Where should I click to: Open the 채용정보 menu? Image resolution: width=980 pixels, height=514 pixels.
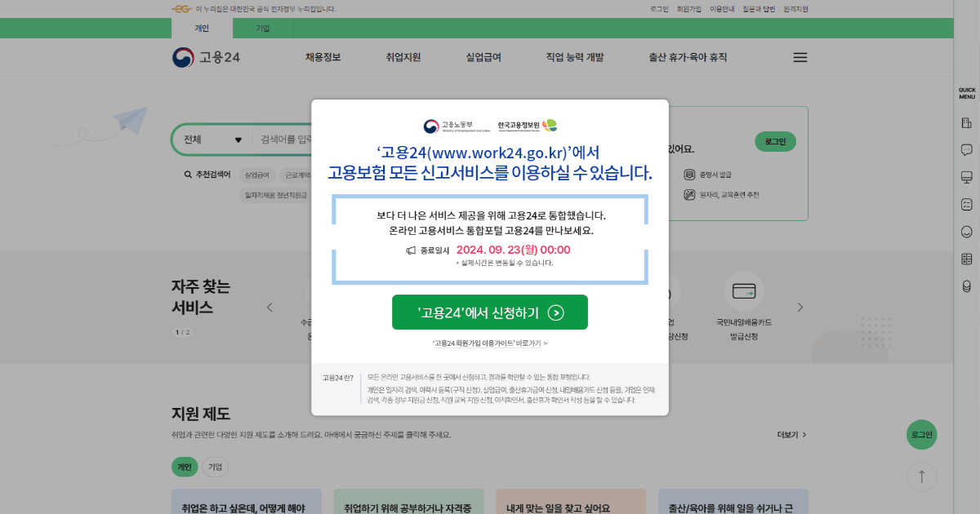coord(323,57)
